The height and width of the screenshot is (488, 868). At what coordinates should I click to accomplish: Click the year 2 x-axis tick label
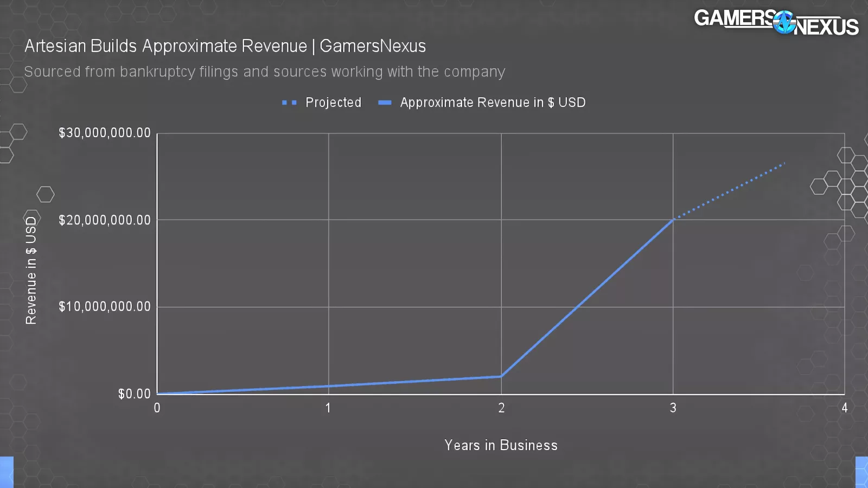(x=501, y=408)
